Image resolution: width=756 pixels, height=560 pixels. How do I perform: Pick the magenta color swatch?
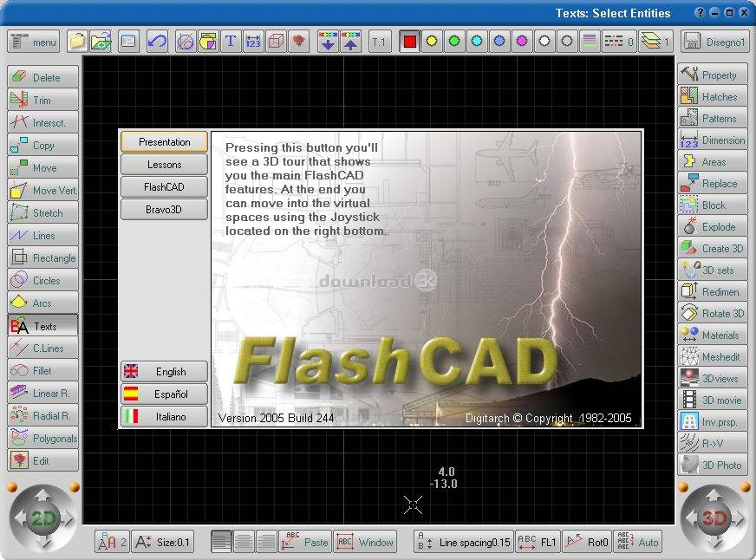coord(522,42)
